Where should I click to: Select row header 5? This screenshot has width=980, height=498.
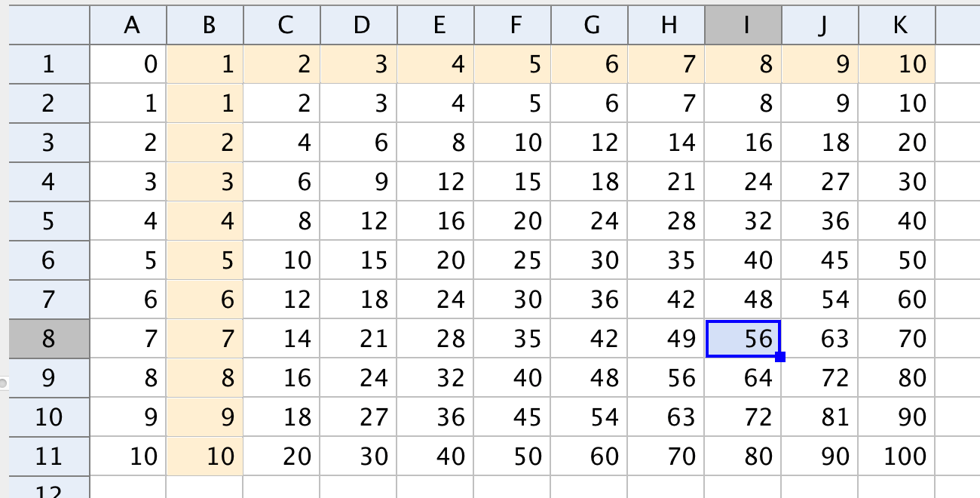coord(47,221)
